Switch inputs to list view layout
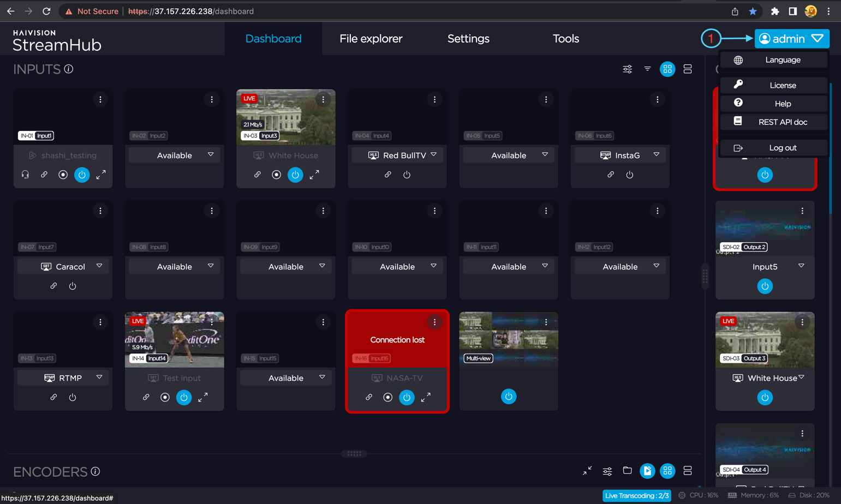 tap(687, 69)
